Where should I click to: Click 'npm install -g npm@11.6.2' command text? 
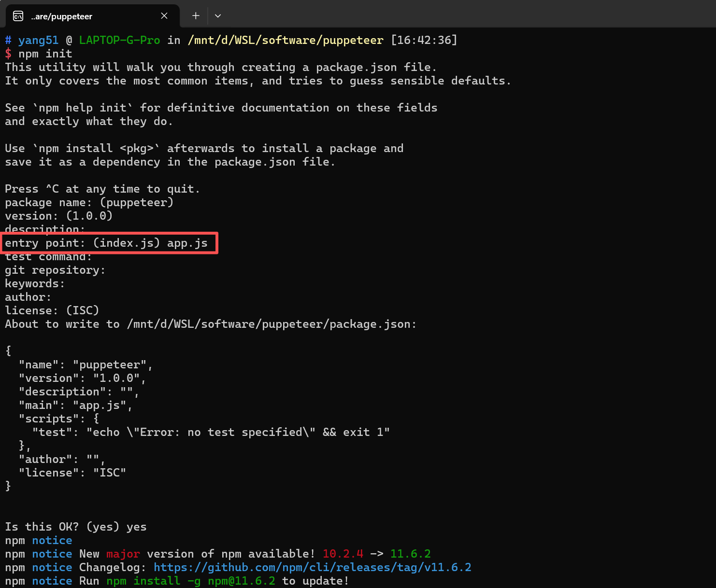[x=191, y=581]
